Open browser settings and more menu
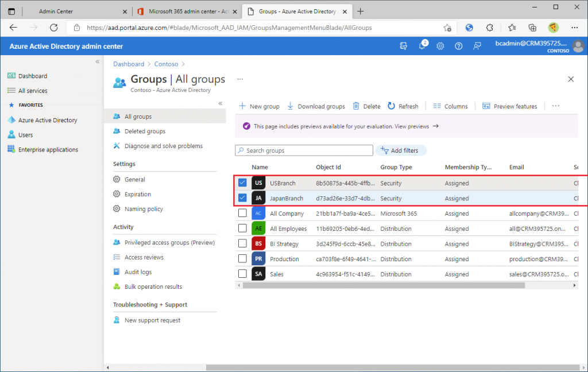Image resolution: width=588 pixels, height=372 pixels. click(574, 28)
